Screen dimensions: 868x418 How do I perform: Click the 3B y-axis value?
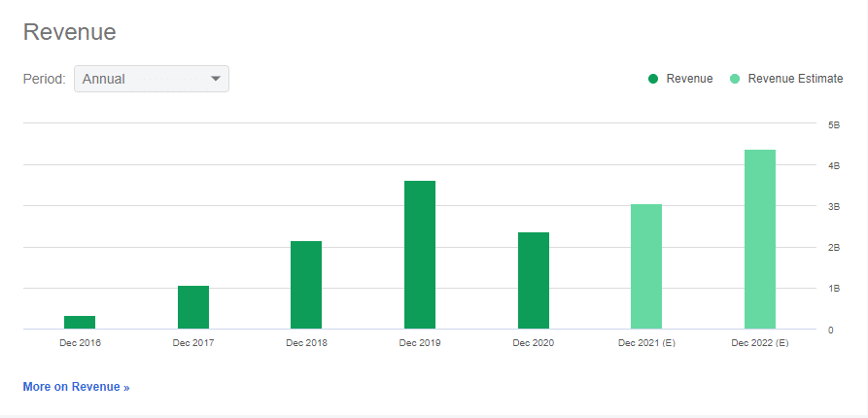pyautogui.click(x=835, y=206)
